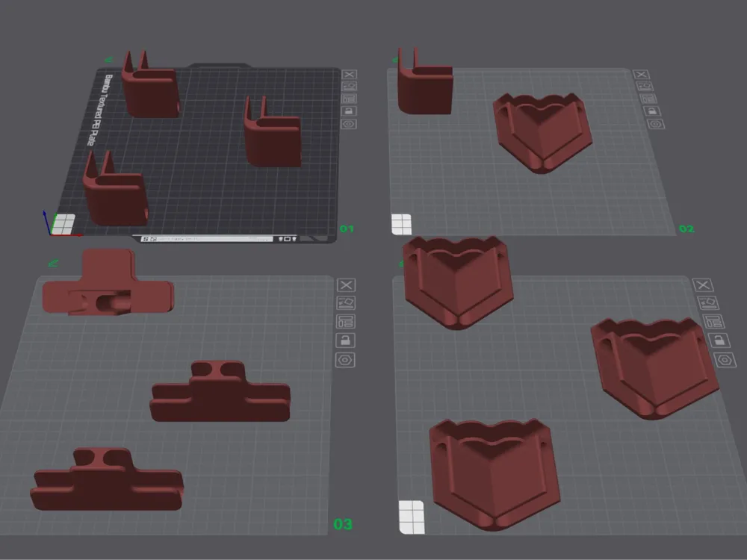Image resolution: width=747 pixels, height=560 pixels.
Task: Arrange objects on plate 01
Action: [x=349, y=99]
